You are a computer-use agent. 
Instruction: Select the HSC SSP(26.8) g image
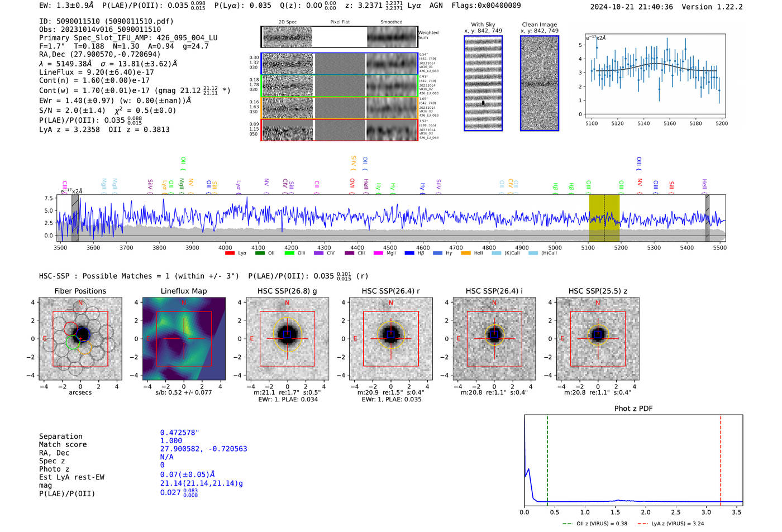point(287,339)
